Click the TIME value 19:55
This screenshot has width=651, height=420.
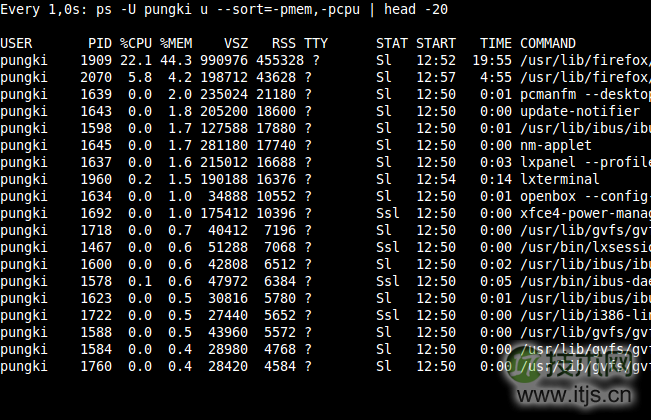pos(491,60)
